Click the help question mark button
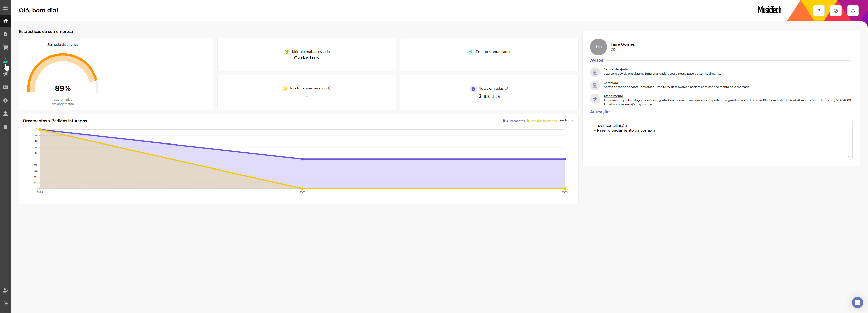 click(819, 11)
